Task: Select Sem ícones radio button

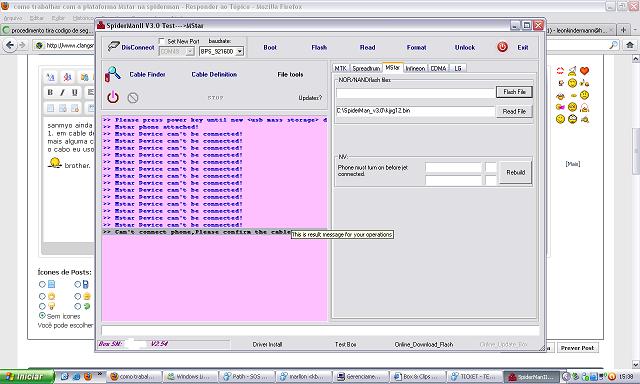Action: coord(42,315)
